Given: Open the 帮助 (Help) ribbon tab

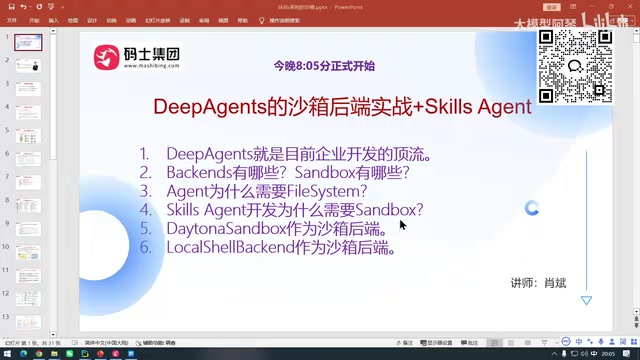Looking at the screenshot, I should pos(242,20).
